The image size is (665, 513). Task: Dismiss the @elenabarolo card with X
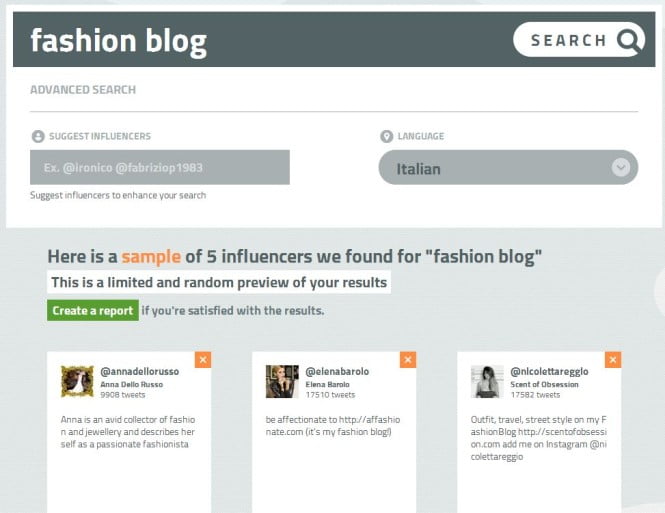tap(407, 360)
